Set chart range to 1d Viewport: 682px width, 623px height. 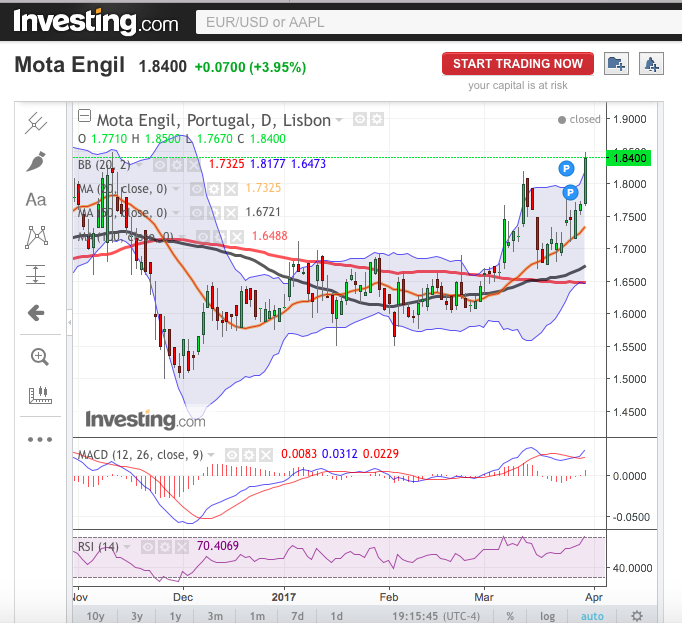(x=336, y=616)
